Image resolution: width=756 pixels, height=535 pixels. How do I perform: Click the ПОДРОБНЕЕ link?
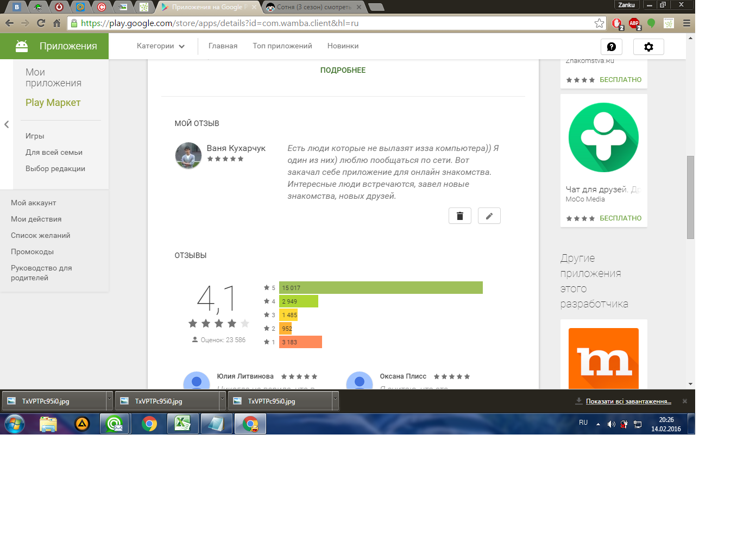coord(343,70)
